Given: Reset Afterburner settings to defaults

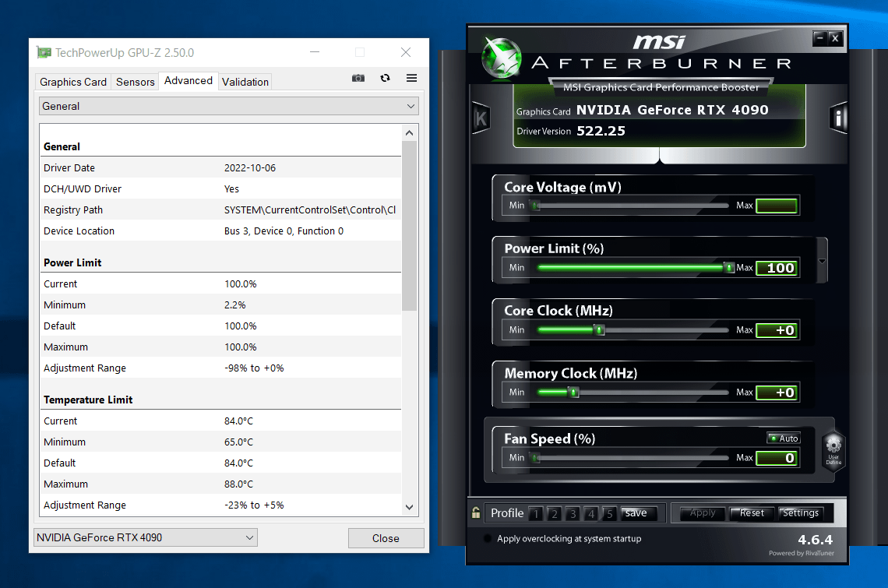Looking at the screenshot, I should coord(752,513).
